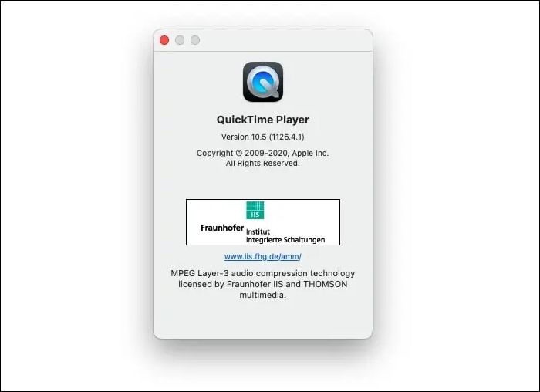
Task: Click the green Fraunhofer IIS logo square
Action: pos(255,210)
